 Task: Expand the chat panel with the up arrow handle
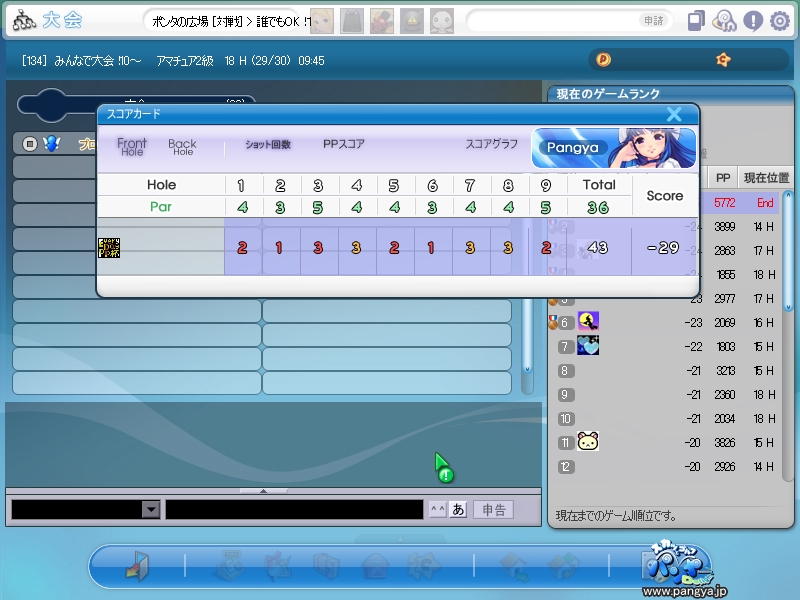[263, 491]
